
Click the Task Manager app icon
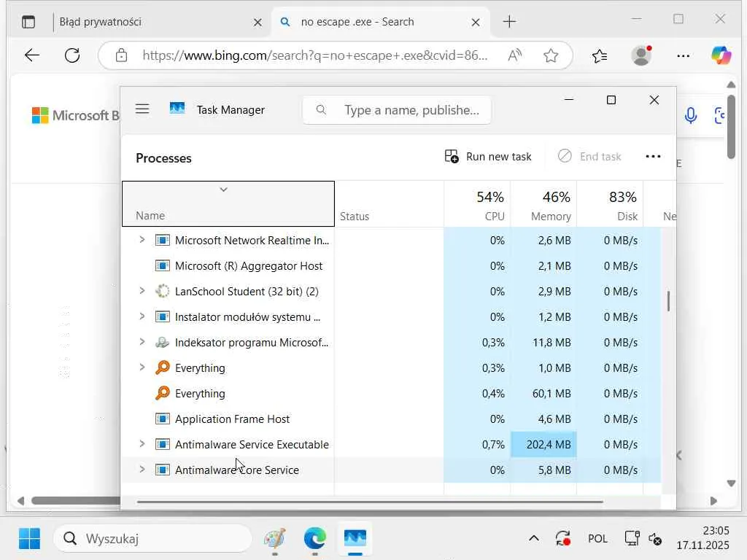click(x=177, y=109)
